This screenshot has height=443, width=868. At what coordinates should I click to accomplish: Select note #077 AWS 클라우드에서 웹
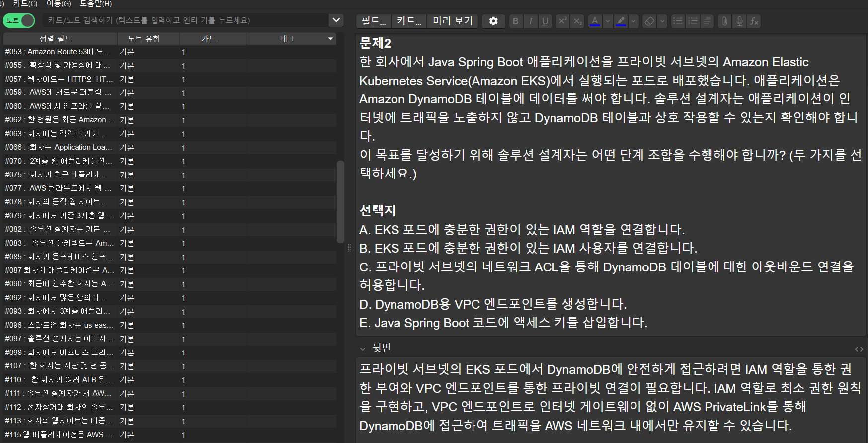[169, 188]
